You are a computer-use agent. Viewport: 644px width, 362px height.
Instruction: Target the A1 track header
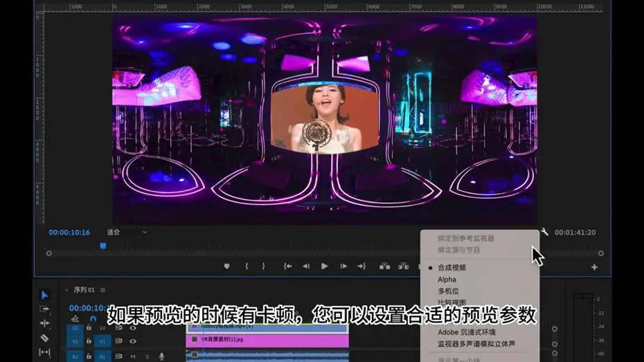pyautogui.click(x=102, y=356)
